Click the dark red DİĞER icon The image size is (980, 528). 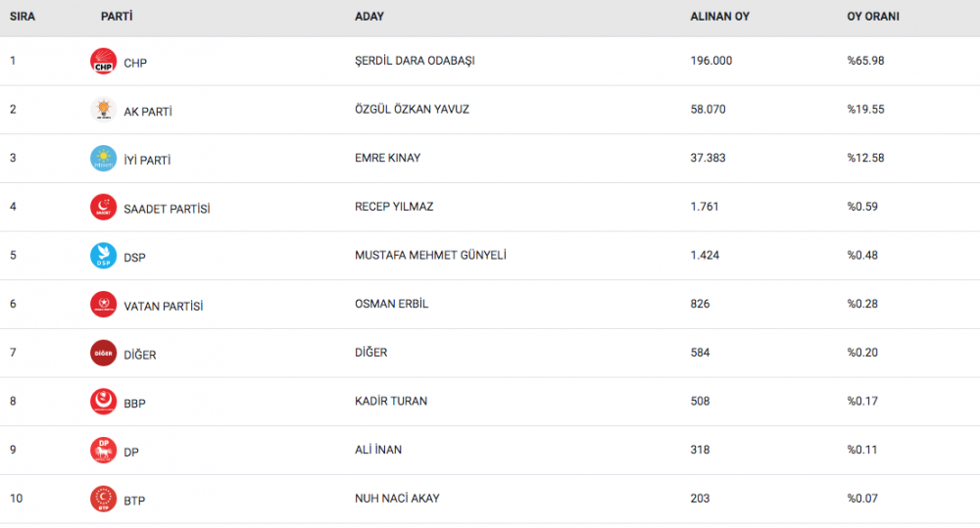(103, 353)
